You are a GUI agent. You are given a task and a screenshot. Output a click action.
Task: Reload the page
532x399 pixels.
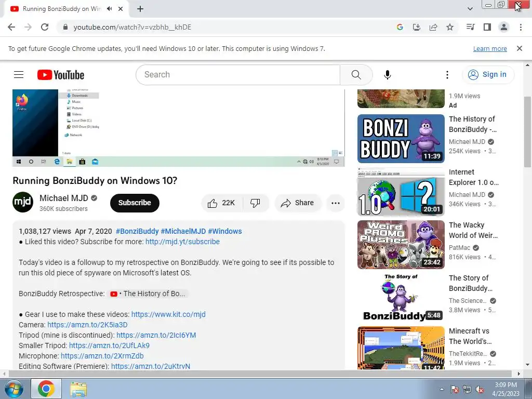click(45, 27)
